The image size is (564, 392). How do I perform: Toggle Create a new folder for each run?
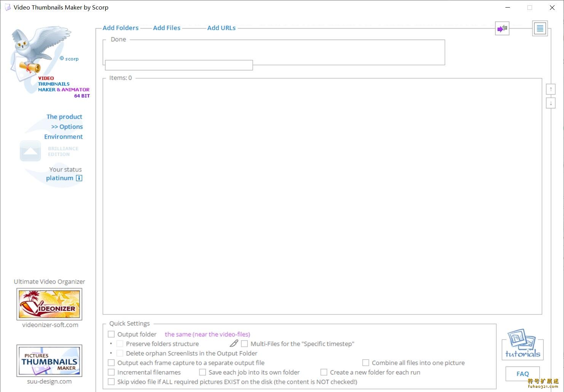click(324, 372)
